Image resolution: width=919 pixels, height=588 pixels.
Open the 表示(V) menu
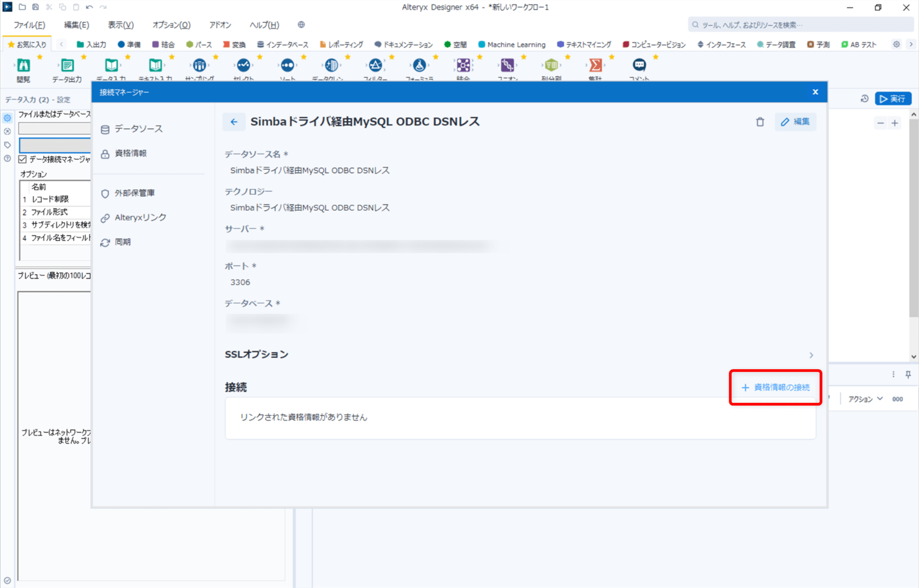click(x=121, y=25)
